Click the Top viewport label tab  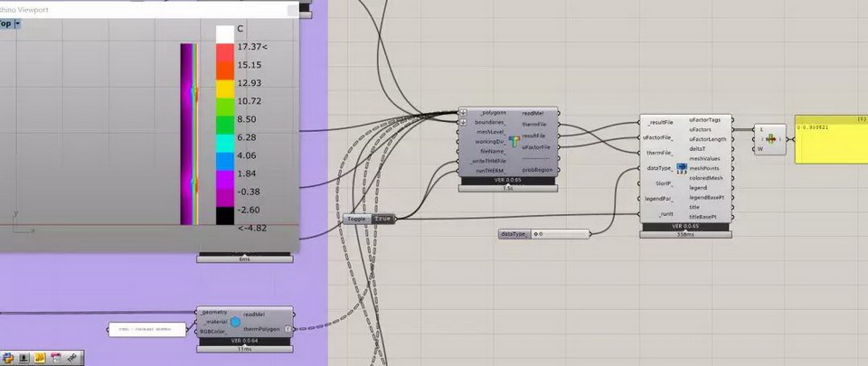coord(5,24)
